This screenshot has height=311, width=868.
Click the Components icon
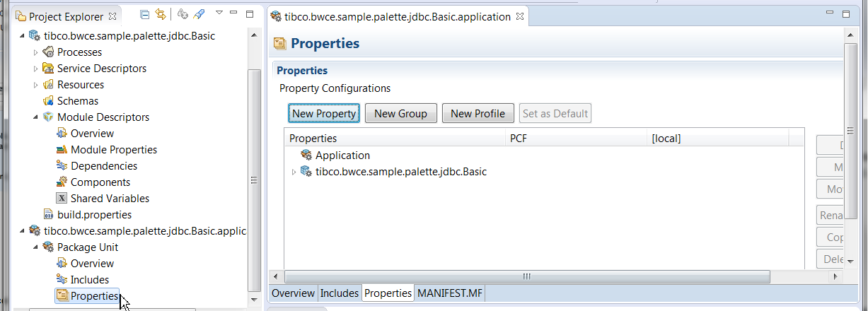62,182
